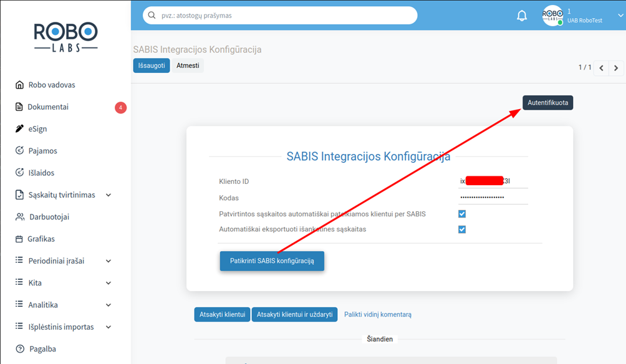
Task: Click the Robo vadovas home icon
Action: (19, 85)
